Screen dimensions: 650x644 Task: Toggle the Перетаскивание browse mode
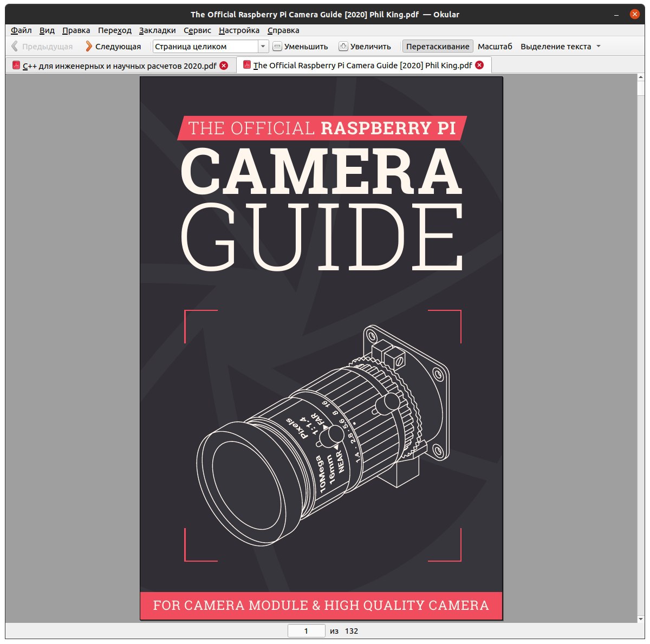coord(438,47)
